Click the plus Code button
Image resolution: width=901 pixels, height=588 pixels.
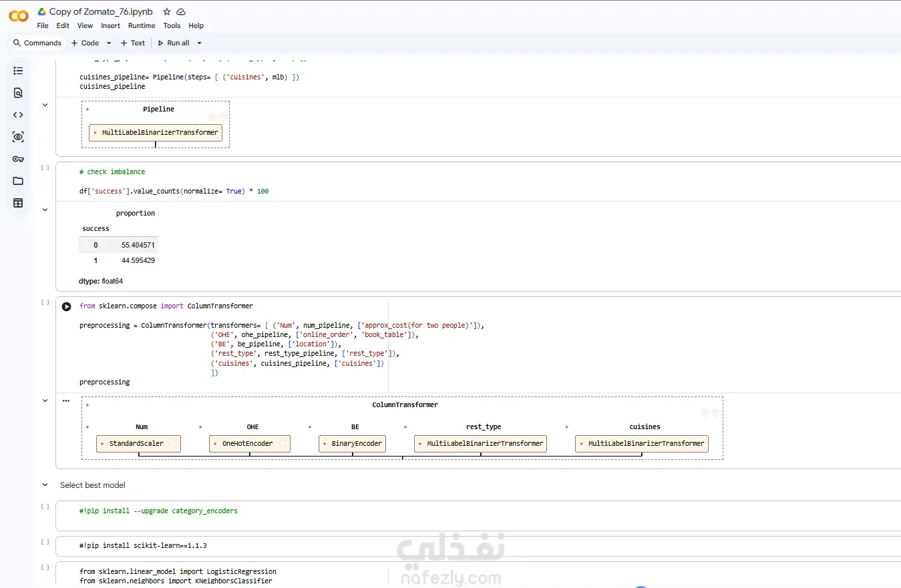85,43
